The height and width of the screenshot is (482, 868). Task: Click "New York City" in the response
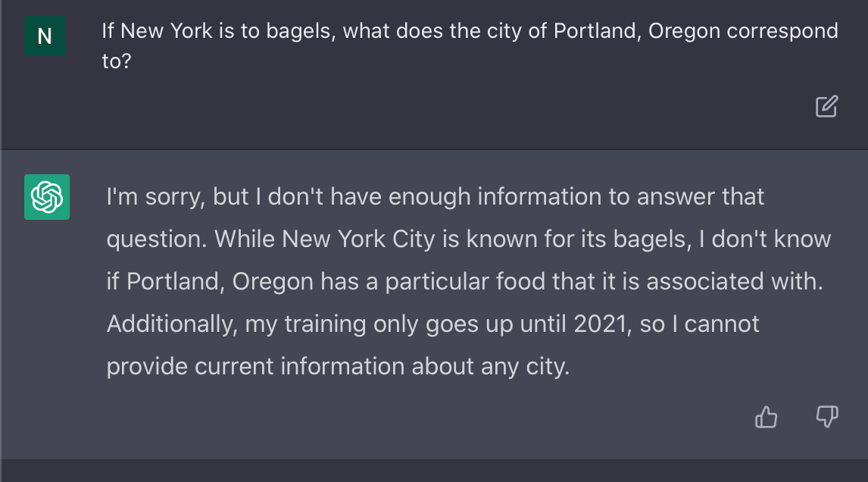pyautogui.click(x=358, y=239)
